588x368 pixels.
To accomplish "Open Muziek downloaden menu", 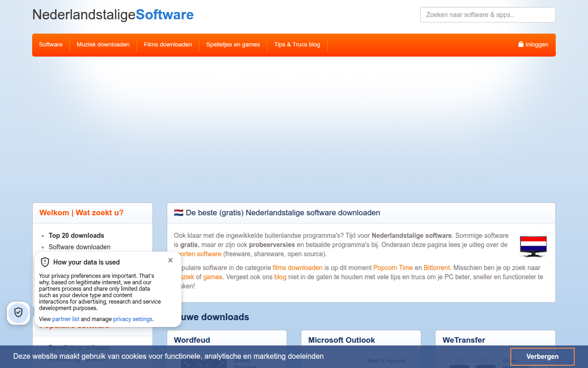I will [103, 45].
